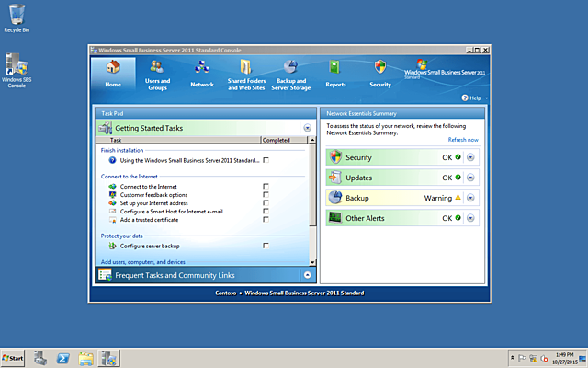Open the Users and Groups tab
The height and width of the screenshot is (368, 588).
(x=157, y=75)
